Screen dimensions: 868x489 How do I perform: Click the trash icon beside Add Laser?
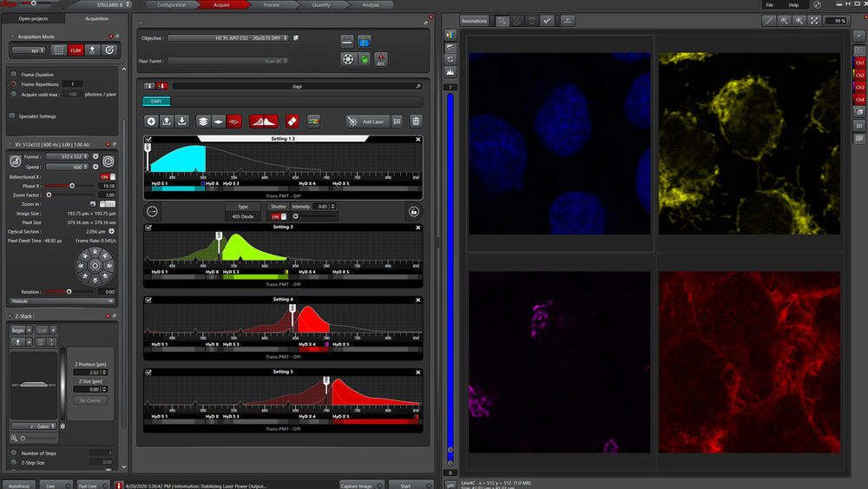[x=417, y=122]
